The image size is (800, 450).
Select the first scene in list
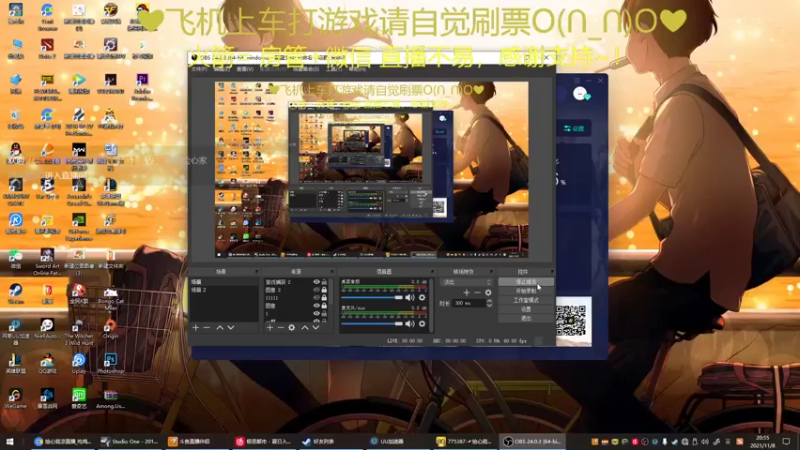223,282
